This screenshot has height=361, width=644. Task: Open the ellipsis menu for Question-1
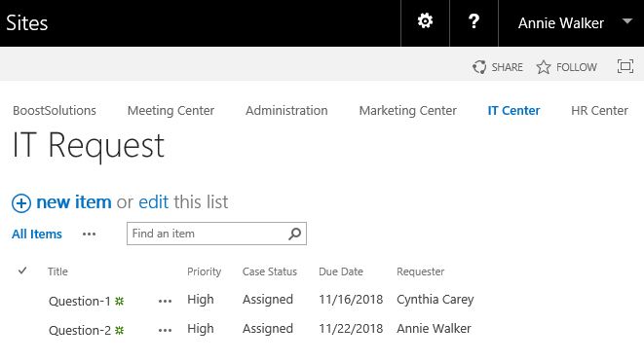(165, 302)
